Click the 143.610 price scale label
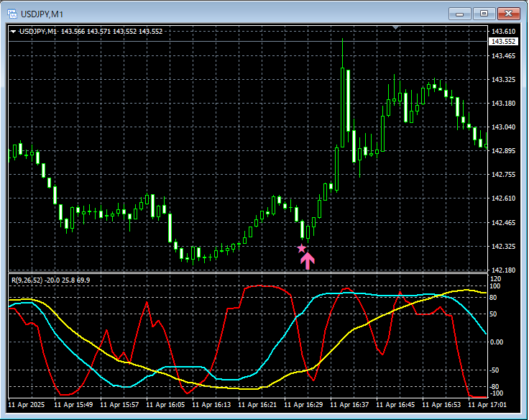This screenshot has height=420, width=529. point(503,32)
